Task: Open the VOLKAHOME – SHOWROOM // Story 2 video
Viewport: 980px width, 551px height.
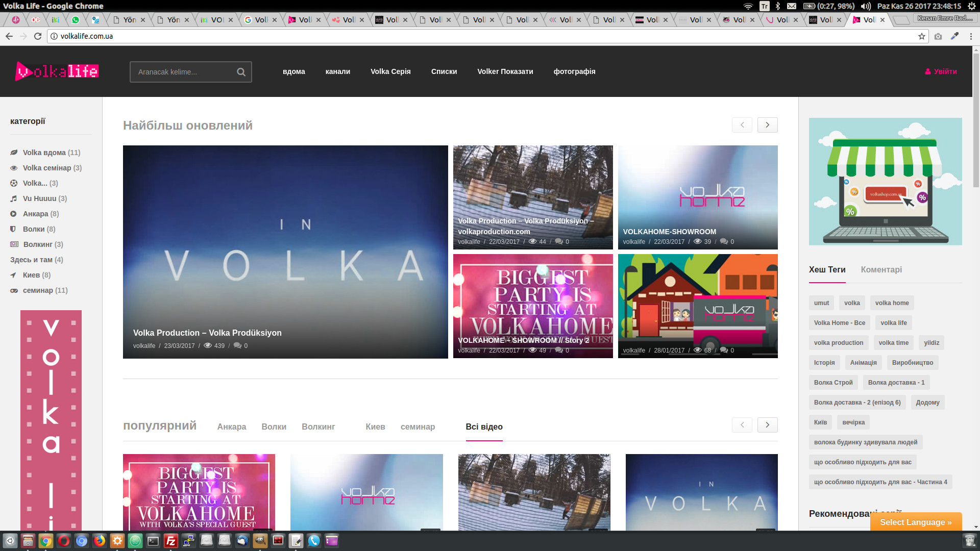Action: (533, 306)
